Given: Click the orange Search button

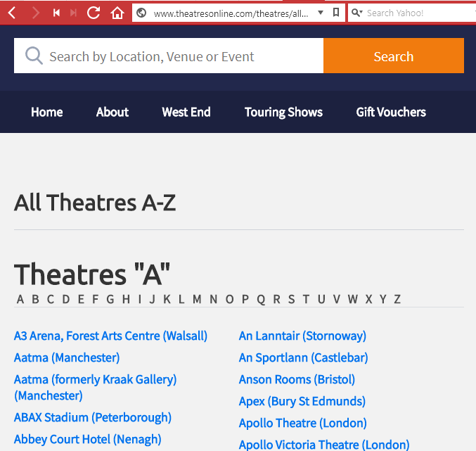Looking at the screenshot, I should pos(394,56).
